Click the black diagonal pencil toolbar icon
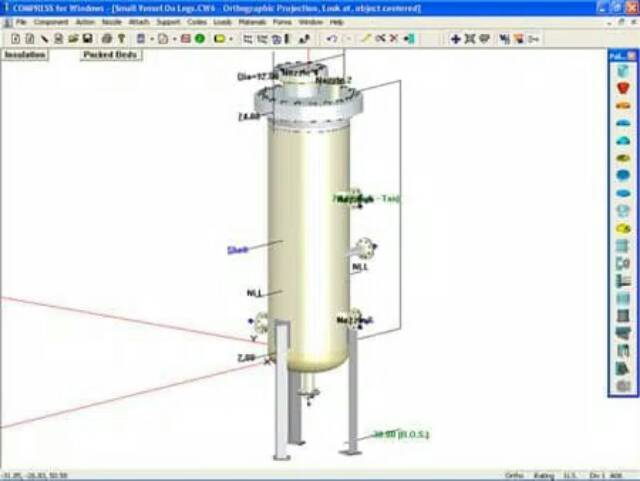The height and width of the screenshot is (481, 640). [x=44, y=39]
